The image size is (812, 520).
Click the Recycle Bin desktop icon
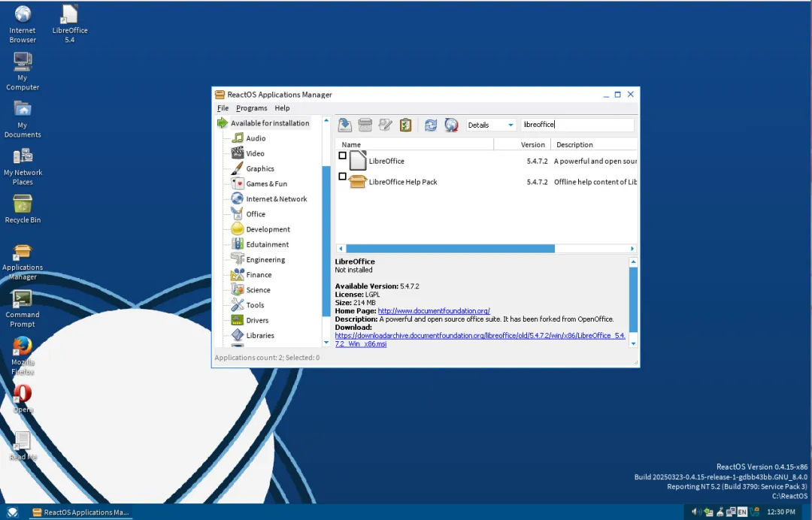pyautogui.click(x=23, y=209)
